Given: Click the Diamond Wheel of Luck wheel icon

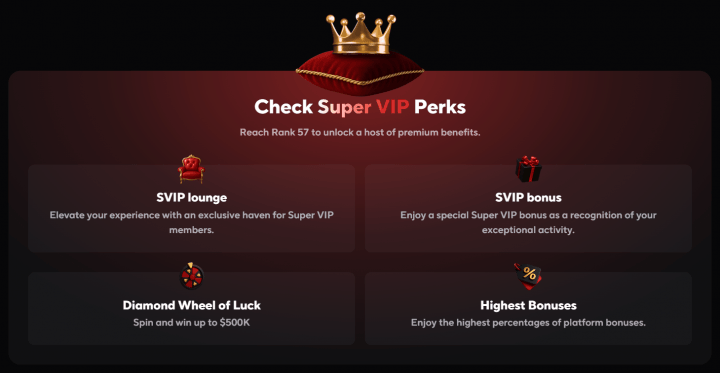Looking at the screenshot, I should click(191, 276).
